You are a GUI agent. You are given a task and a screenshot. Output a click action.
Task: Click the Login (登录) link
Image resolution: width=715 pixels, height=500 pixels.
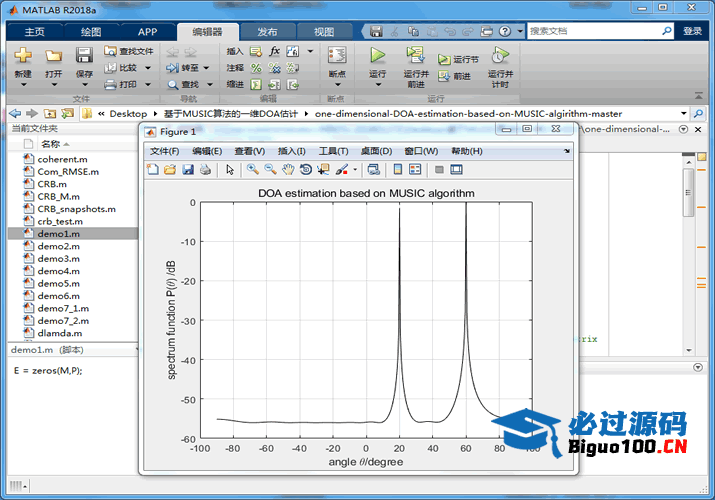(692, 31)
